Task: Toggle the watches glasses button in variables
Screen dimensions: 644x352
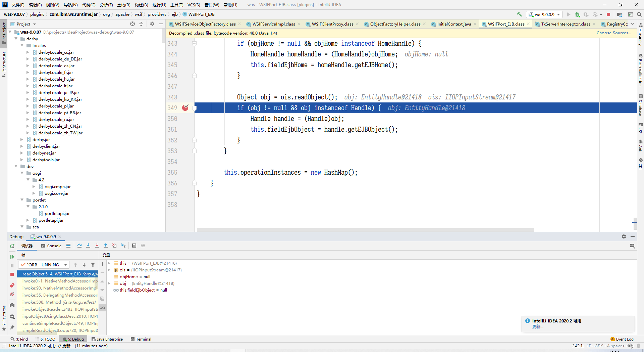Action: click(102, 308)
